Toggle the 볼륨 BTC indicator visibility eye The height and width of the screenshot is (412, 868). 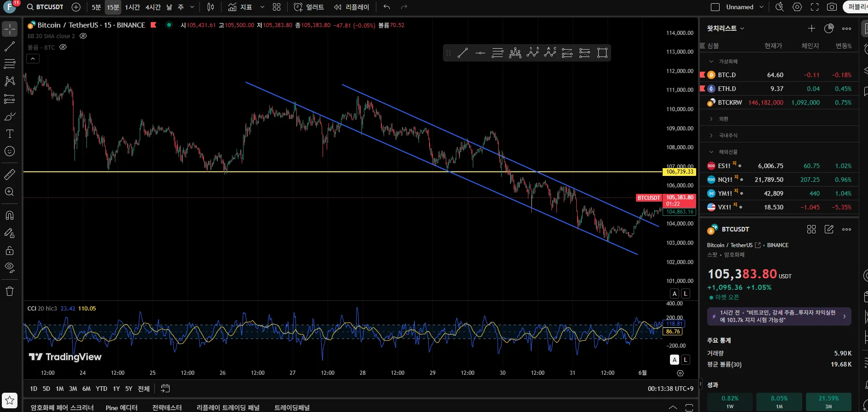tap(63, 47)
